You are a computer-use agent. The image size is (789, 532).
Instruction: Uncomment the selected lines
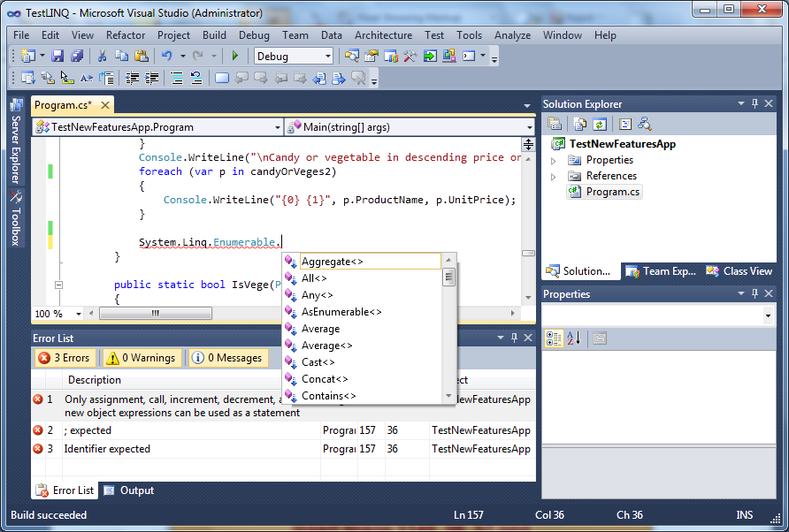(x=195, y=78)
